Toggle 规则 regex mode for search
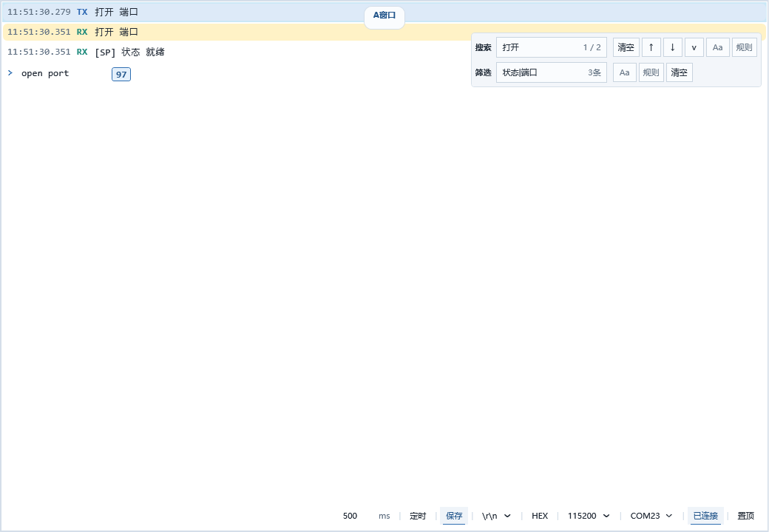 point(744,47)
